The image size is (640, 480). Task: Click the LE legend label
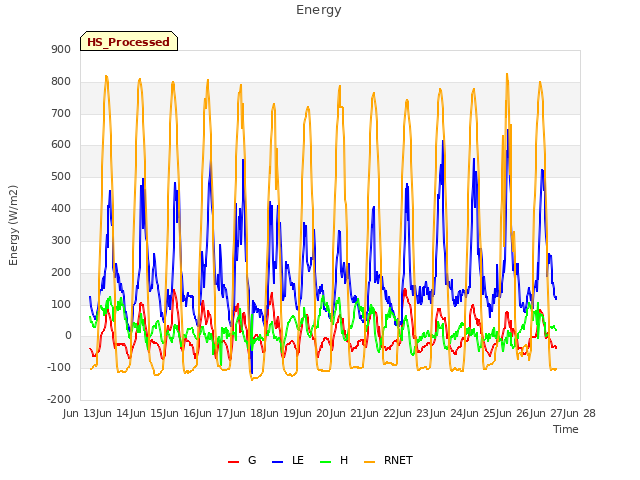point(298,460)
